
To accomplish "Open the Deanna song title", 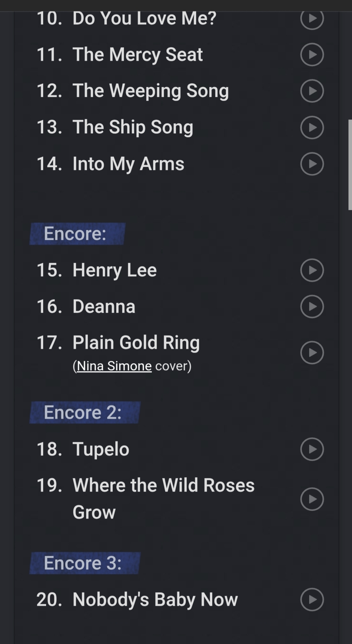I will pos(104,306).
